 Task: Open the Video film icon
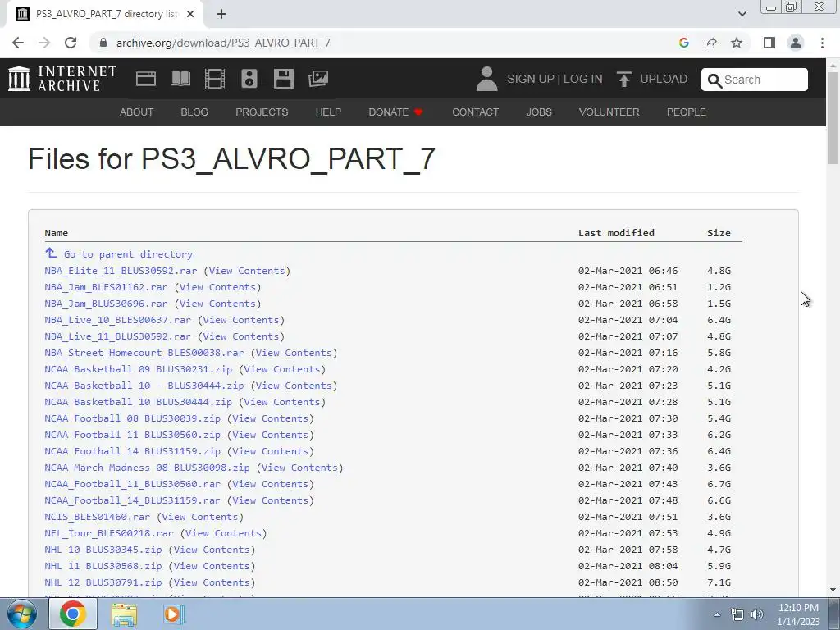(x=214, y=79)
